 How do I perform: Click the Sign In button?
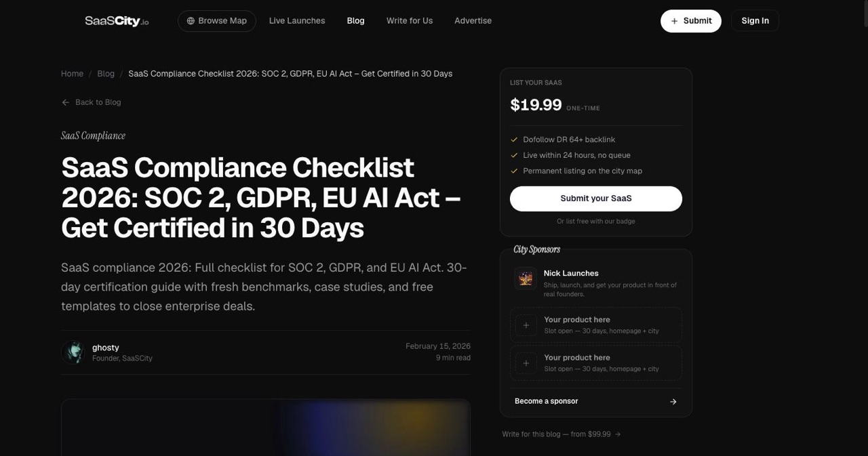tap(755, 21)
